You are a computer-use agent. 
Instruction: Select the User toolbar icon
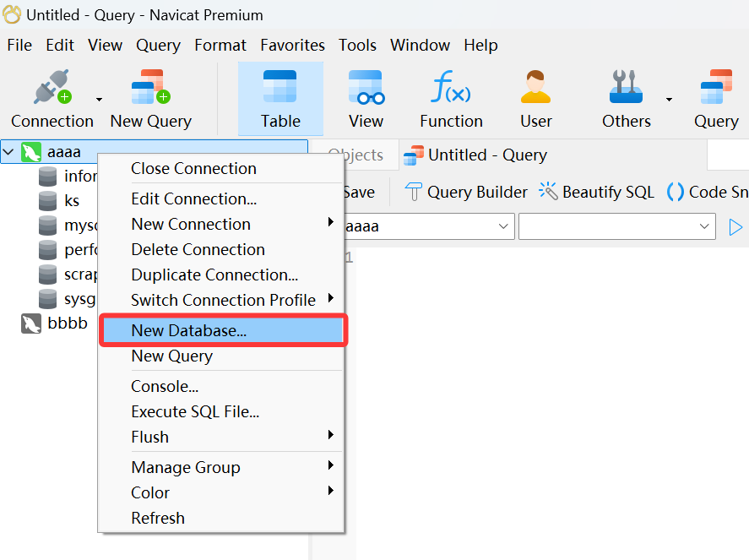click(x=536, y=86)
